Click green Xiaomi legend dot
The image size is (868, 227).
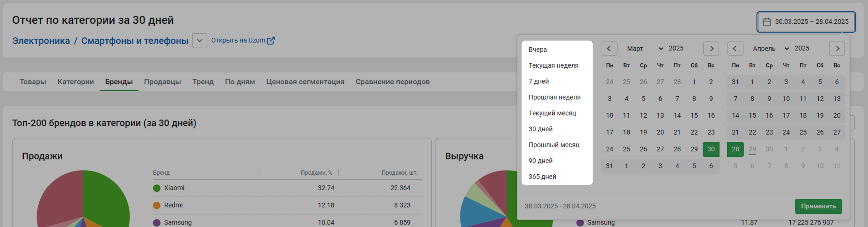(157, 188)
